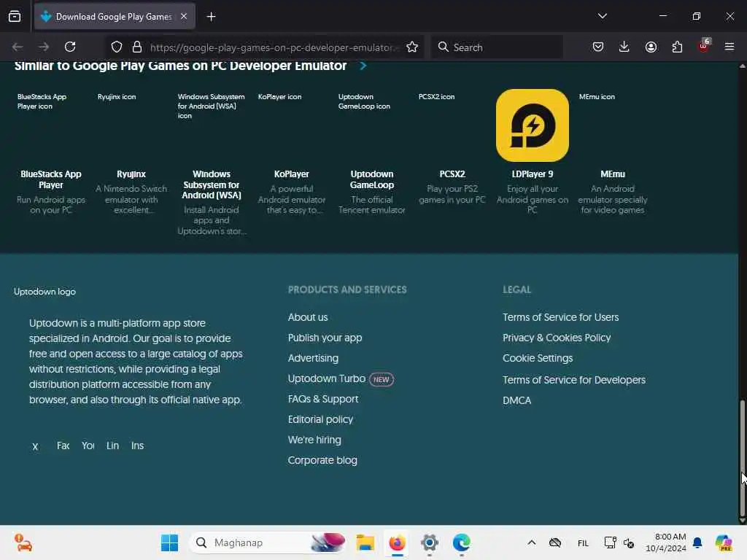Open the clock showing 8:00 AM
Viewport: 747px width, 560px height.
click(x=666, y=542)
